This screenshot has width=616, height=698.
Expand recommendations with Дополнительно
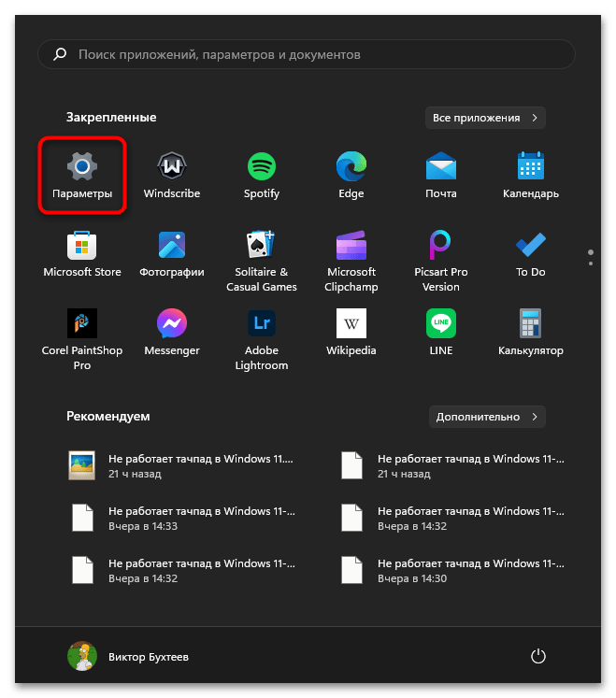point(487,417)
